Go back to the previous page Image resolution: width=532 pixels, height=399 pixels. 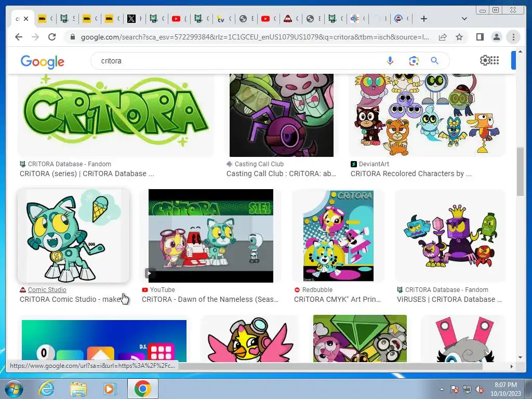click(19, 37)
